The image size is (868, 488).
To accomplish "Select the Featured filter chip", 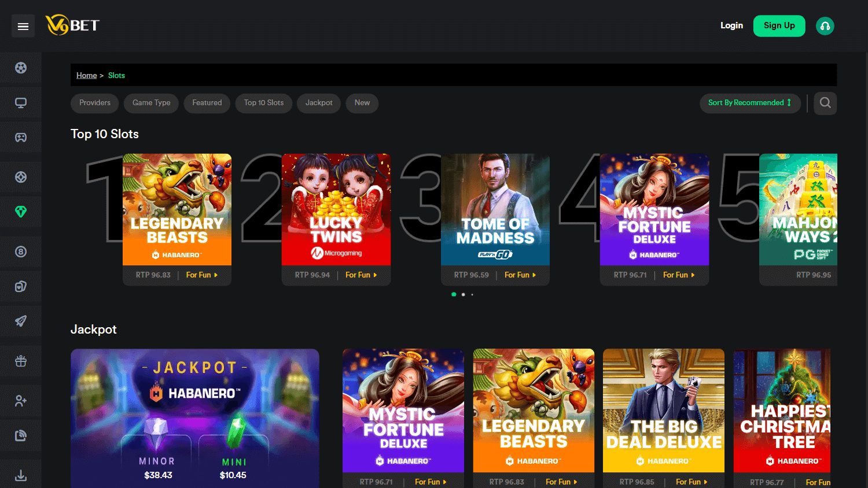I will tap(207, 103).
